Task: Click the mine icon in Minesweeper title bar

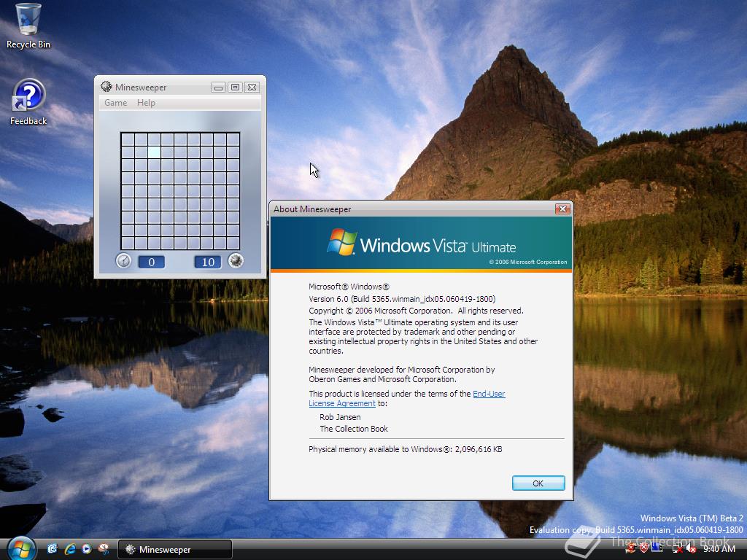Action: point(107,87)
